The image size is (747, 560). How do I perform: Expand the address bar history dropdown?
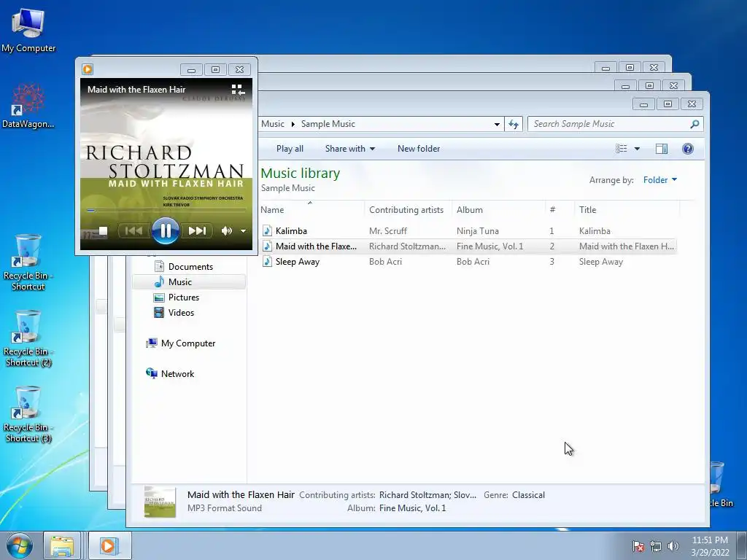coord(497,124)
